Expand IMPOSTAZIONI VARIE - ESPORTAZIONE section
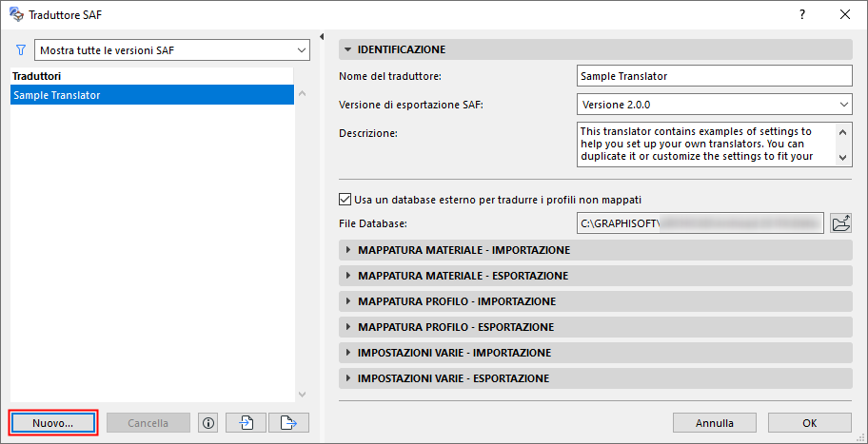This screenshot has height=444, width=868. click(x=595, y=378)
